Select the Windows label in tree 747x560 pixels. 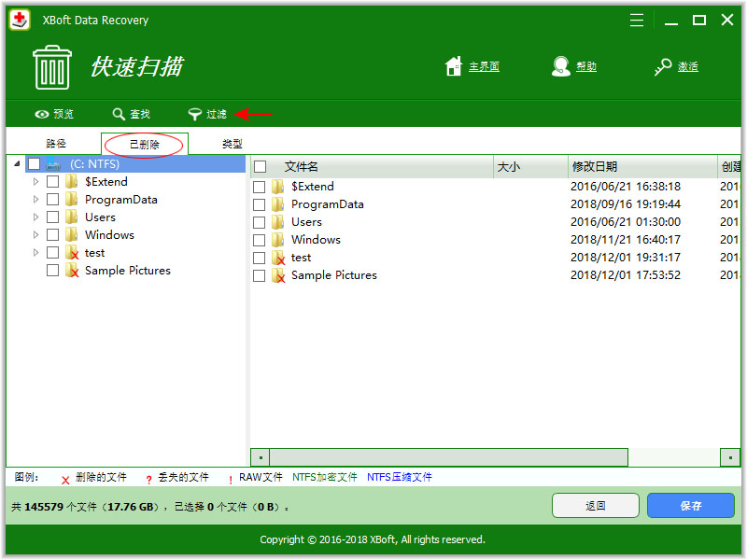tap(109, 235)
